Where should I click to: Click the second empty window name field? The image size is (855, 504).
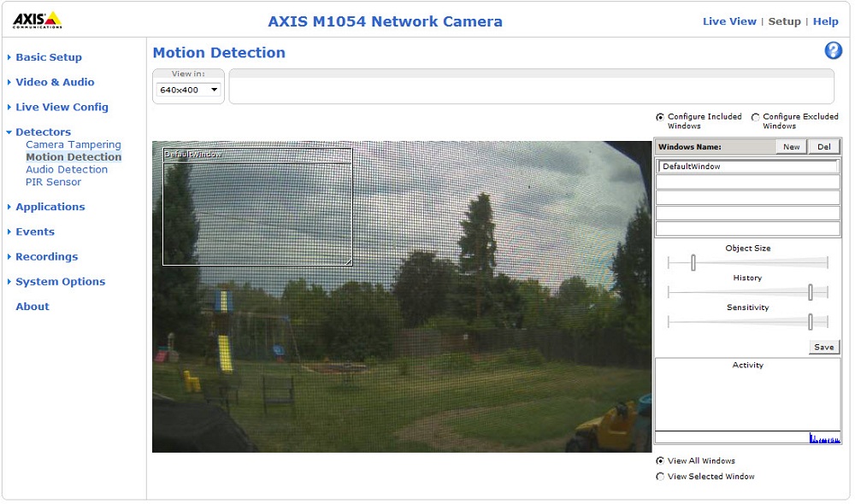747,198
